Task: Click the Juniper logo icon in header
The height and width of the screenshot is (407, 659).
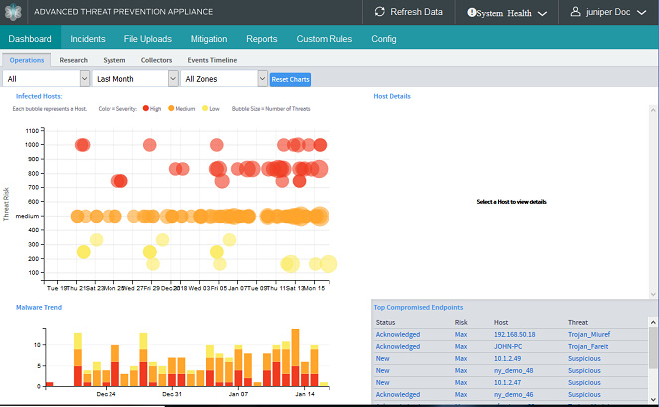Action: pyautogui.click(x=15, y=12)
